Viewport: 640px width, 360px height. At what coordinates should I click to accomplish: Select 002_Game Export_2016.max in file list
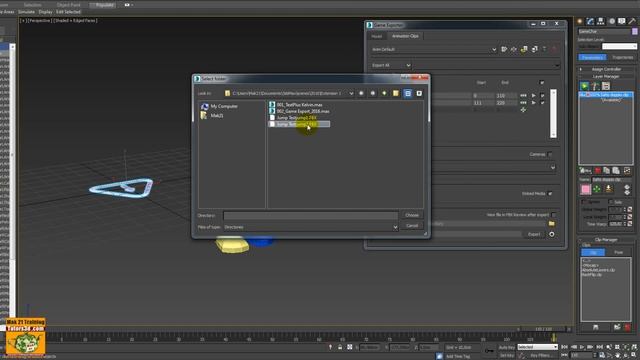(299, 111)
